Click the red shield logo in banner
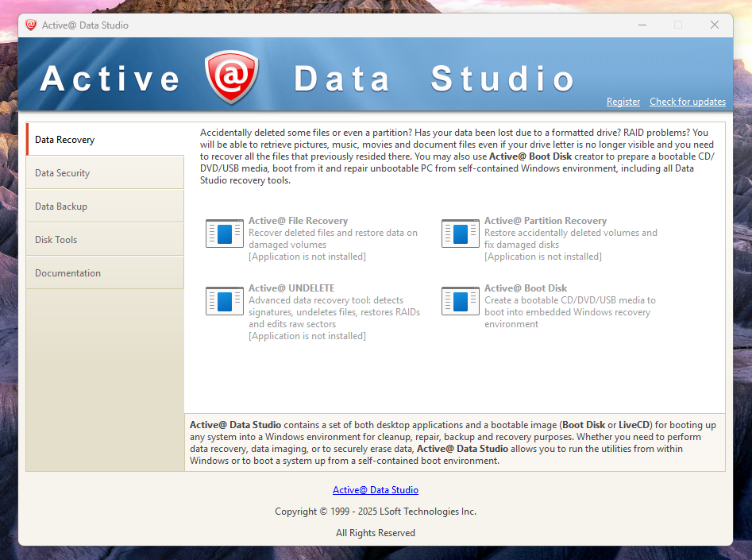752x560 pixels. [232, 78]
